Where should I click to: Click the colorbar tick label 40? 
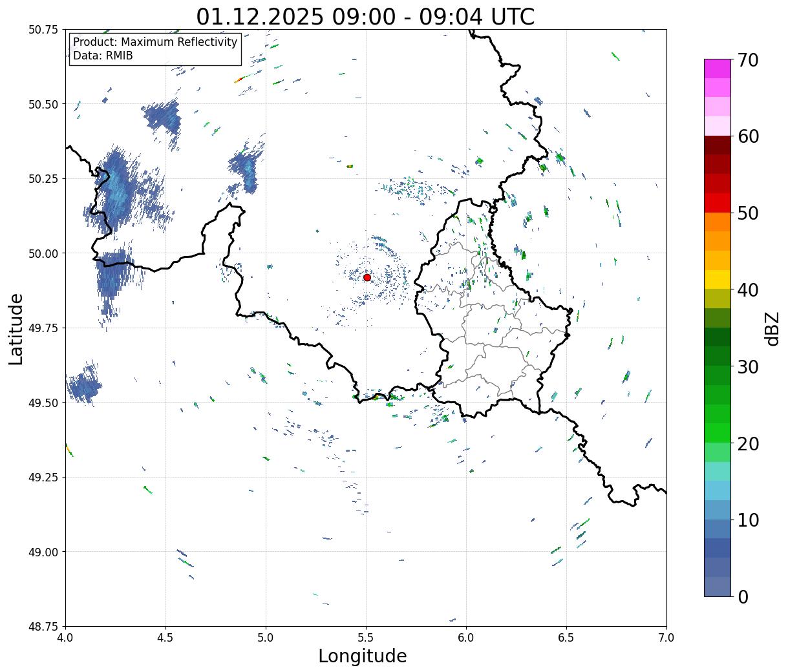[x=748, y=290]
